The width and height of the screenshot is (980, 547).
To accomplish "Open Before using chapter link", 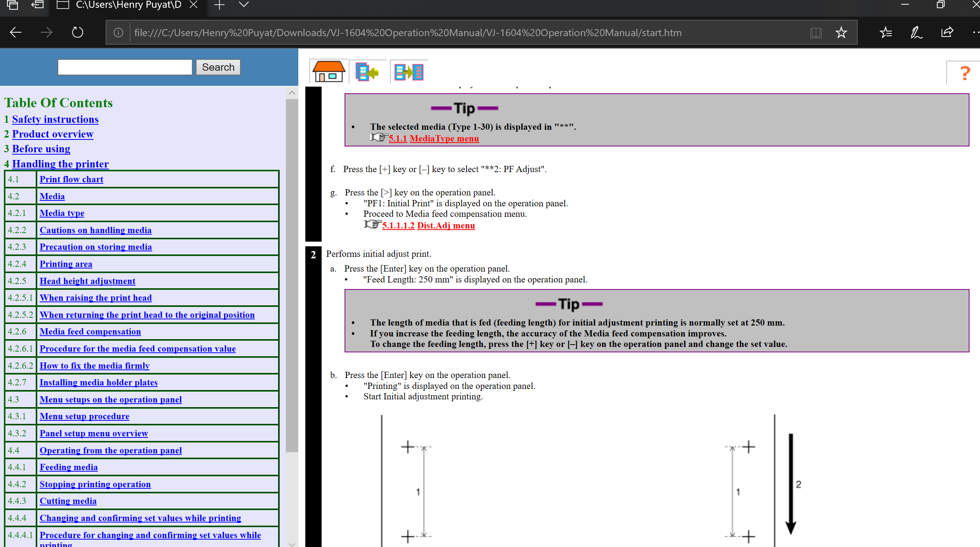I will tap(41, 149).
